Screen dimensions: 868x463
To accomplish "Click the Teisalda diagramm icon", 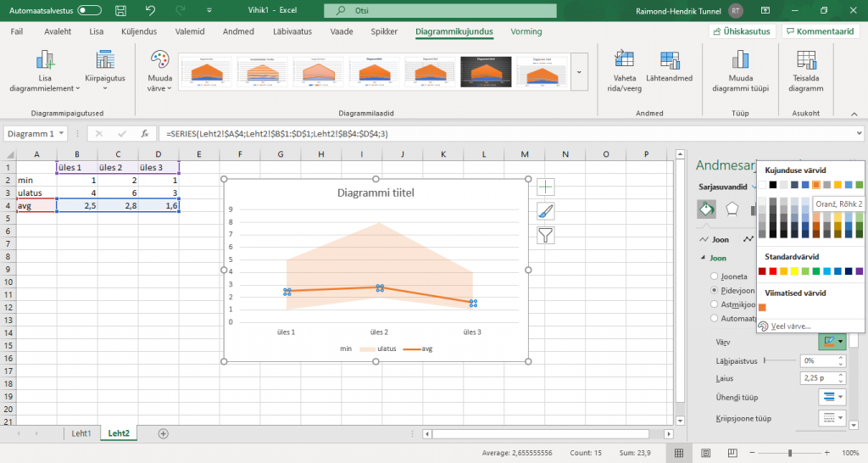I will click(805, 60).
